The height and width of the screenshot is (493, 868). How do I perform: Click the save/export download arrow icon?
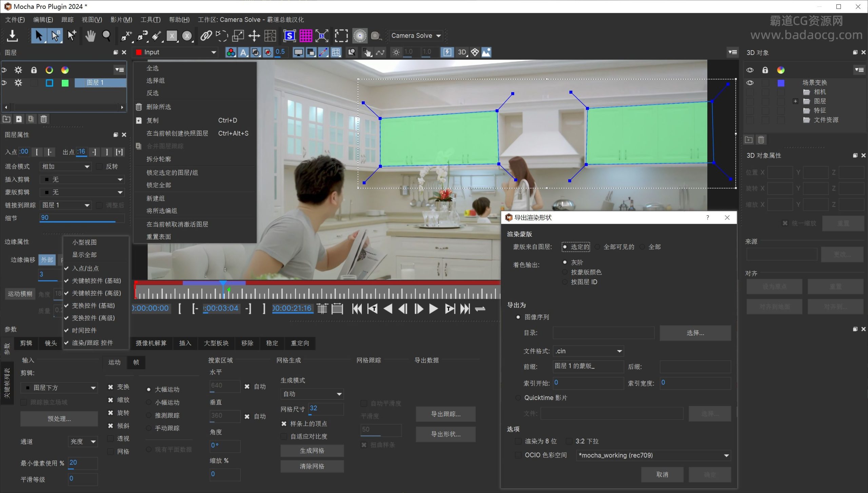(12, 36)
